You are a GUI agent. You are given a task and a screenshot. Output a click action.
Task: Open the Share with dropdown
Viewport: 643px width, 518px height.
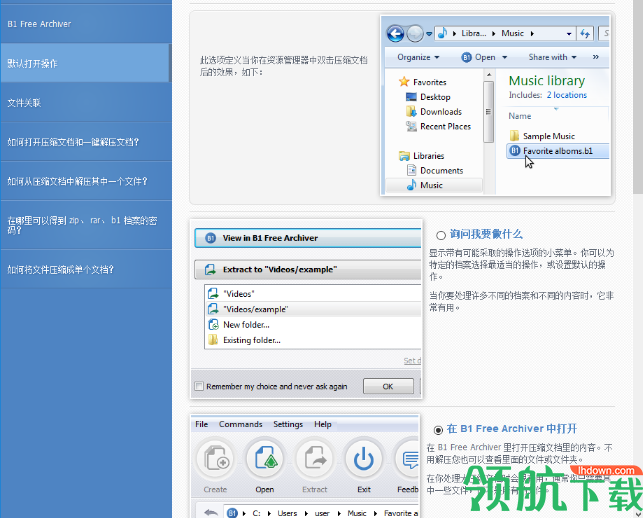pos(552,57)
